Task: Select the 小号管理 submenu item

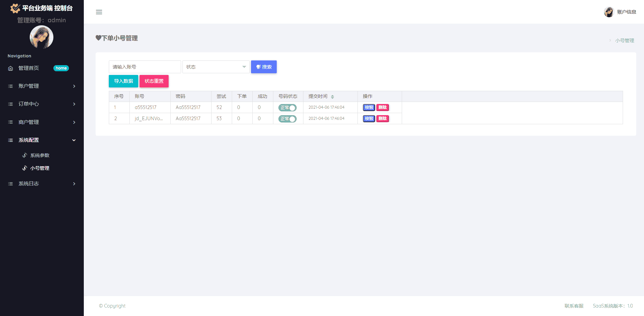Action: [x=40, y=168]
